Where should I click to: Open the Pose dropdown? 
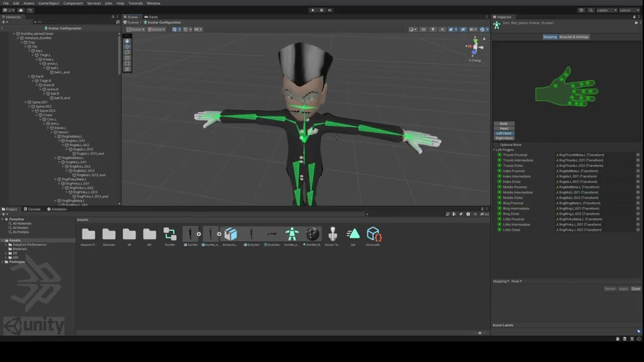pyautogui.click(x=517, y=281)
